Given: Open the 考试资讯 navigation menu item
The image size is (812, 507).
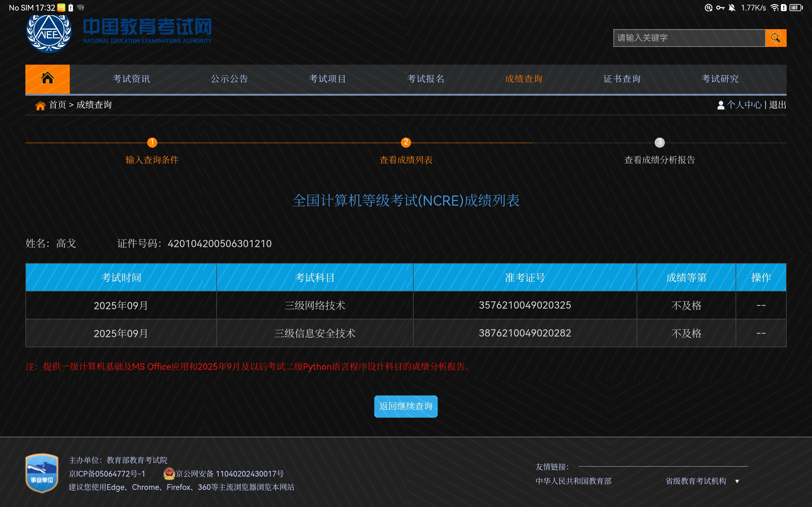Looking at the screenshot, I should [x=131, y=79].
